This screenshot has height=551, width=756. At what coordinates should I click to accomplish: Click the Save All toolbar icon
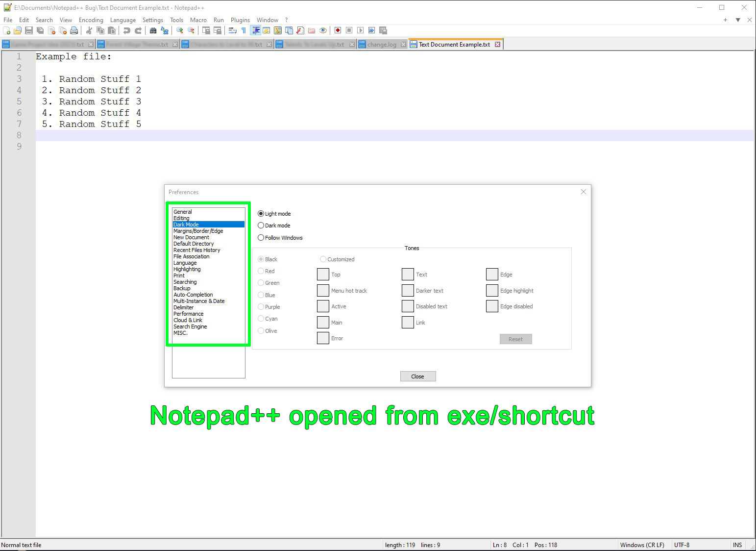(40, 30)
